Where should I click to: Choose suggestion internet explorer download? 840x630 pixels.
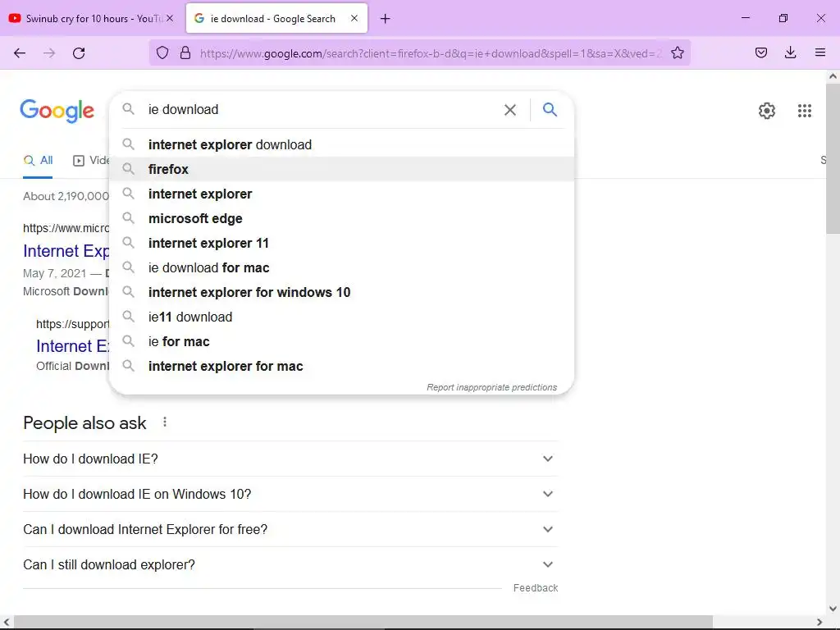pos(341,144)
